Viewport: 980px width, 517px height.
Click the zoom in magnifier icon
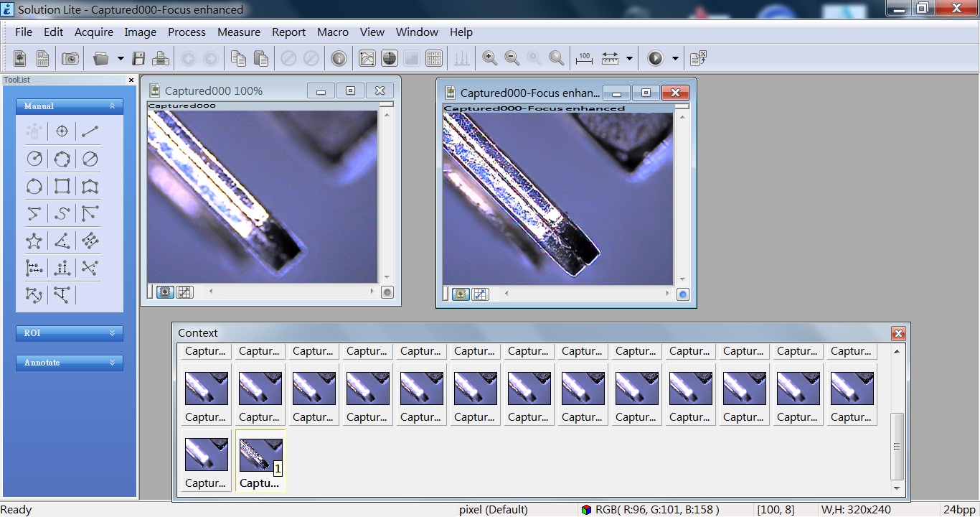click(490, 59)
